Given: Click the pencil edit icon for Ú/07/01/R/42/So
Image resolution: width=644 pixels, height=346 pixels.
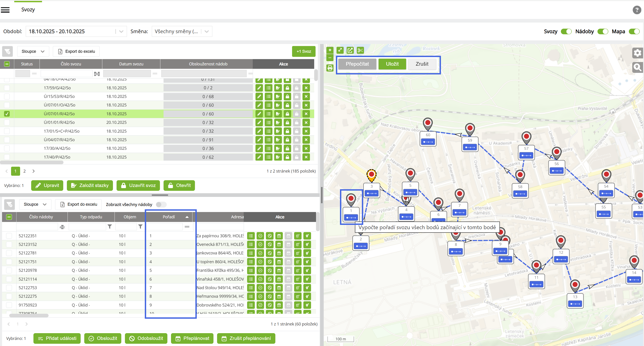Looking at the screenshot, I should click(259, 114).
